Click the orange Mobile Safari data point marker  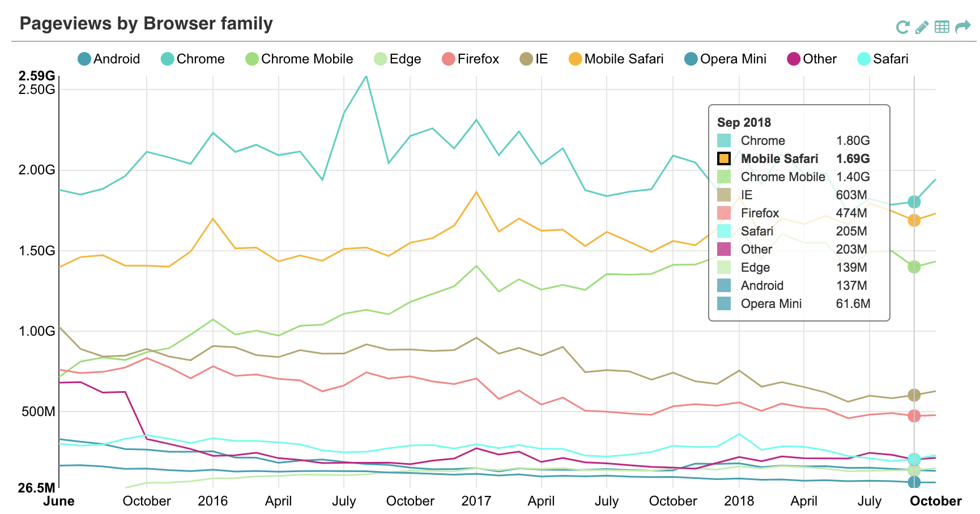pyautogui.click(x=914, y=220)
